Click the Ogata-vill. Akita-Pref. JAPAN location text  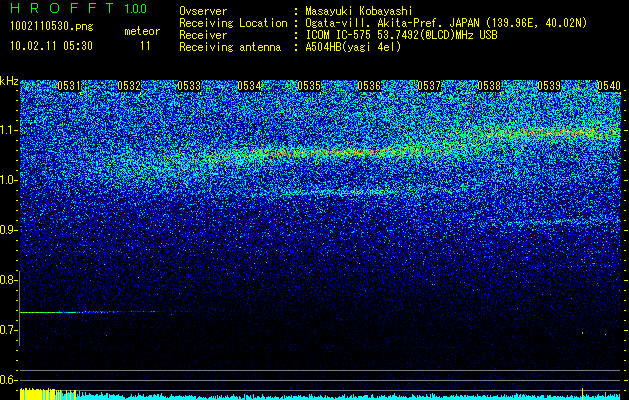446,23
